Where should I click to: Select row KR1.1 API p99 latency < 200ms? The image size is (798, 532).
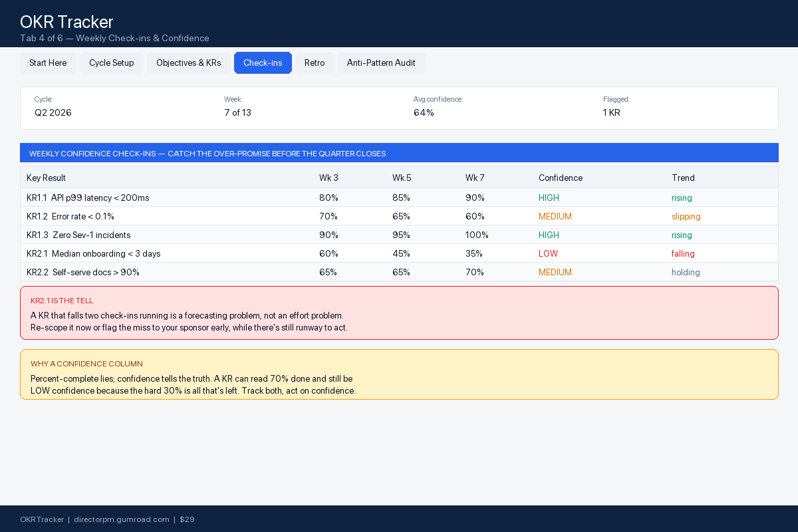pyautogui.click(x=399, y=198)
